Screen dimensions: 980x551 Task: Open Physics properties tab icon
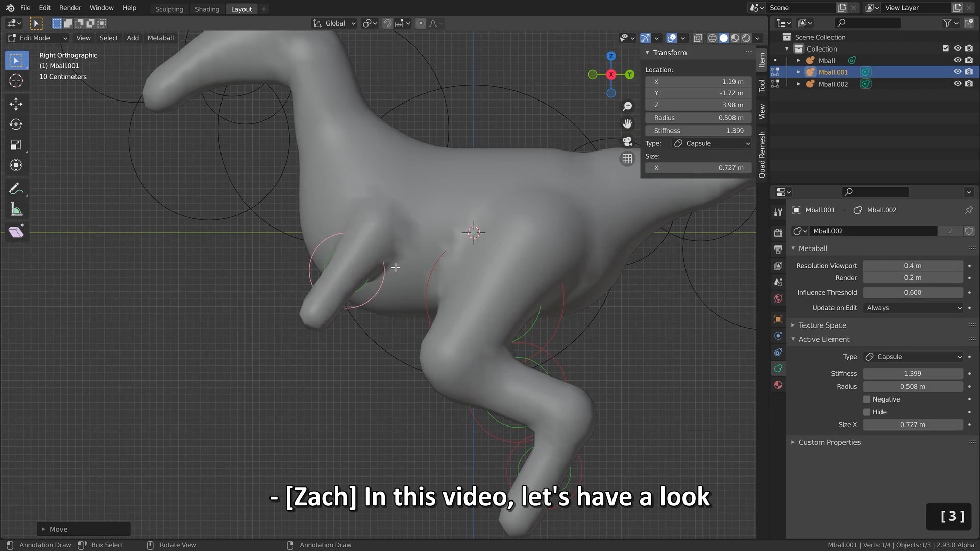[778, 336]
